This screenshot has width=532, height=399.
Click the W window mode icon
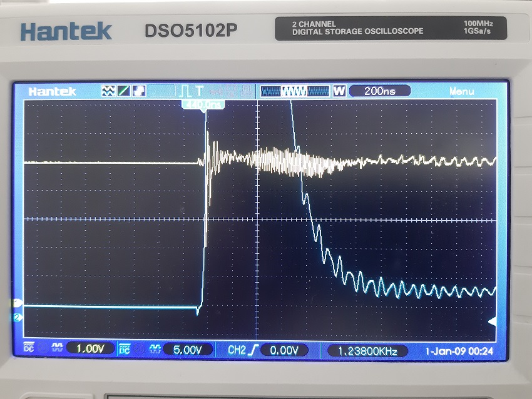339,91
